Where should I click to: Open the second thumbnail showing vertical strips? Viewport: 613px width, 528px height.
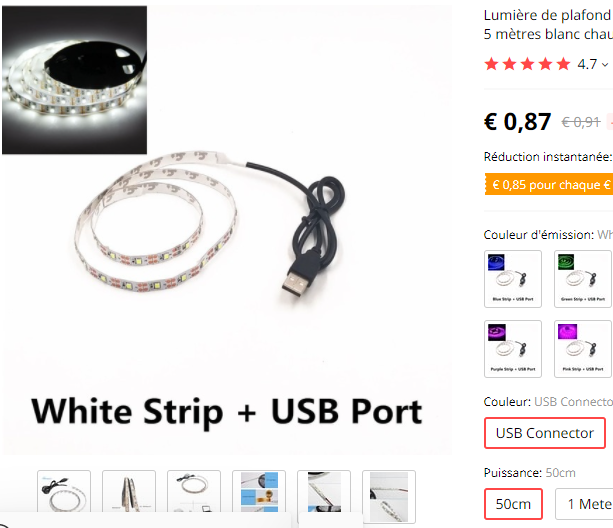pos(129,492)
